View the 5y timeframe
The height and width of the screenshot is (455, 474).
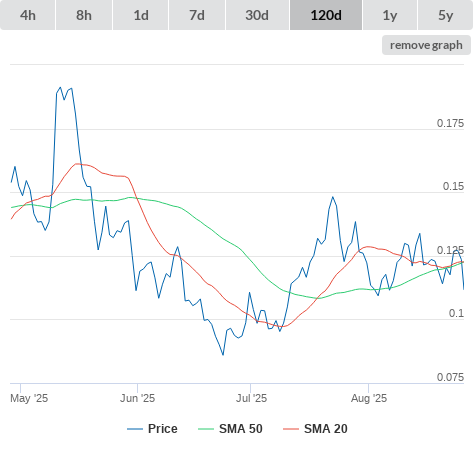coord(446,15)
